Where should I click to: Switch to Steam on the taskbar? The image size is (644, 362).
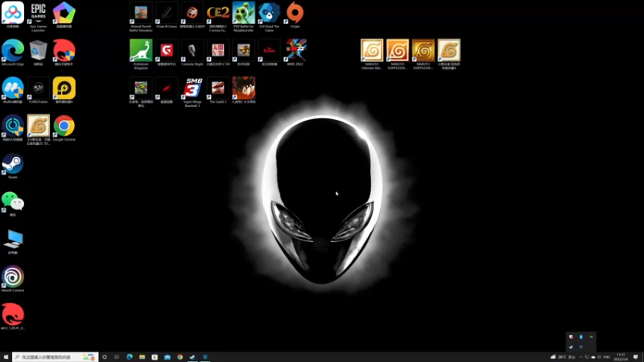(x=192, y=357)
